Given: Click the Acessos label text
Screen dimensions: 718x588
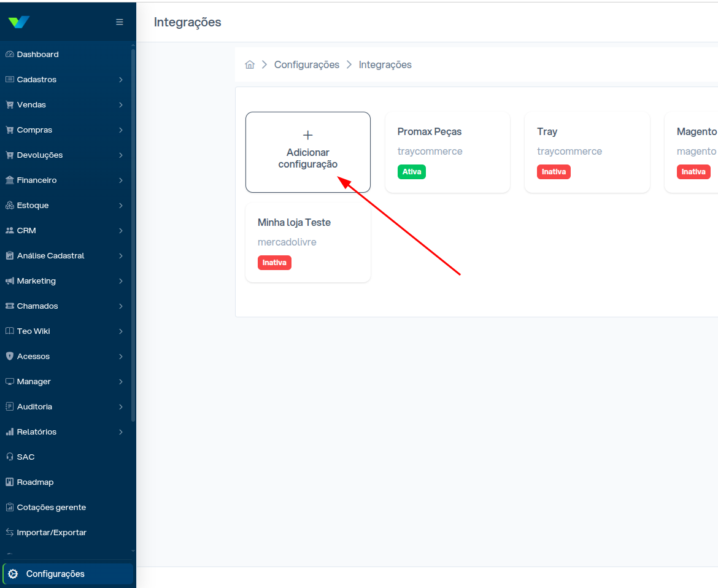Looking at the screenshot, I should point(33,356).
